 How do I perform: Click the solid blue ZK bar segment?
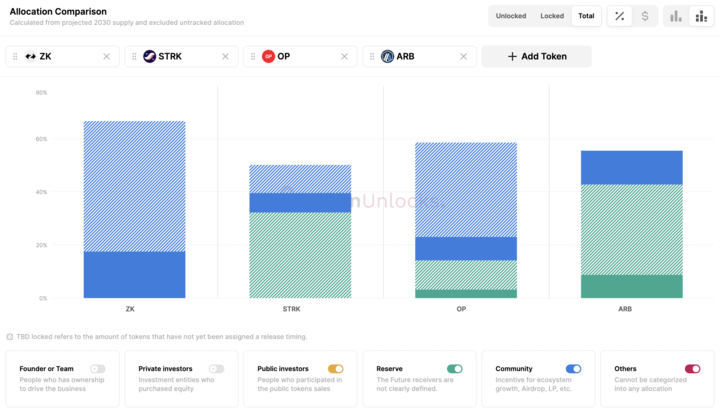coord(135,275)
